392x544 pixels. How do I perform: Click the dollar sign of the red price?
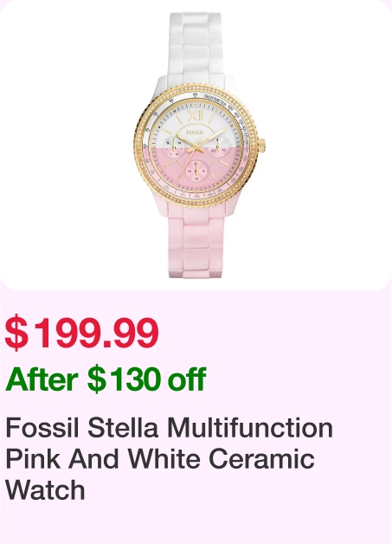pyautogui.click(x=16, y=333)
